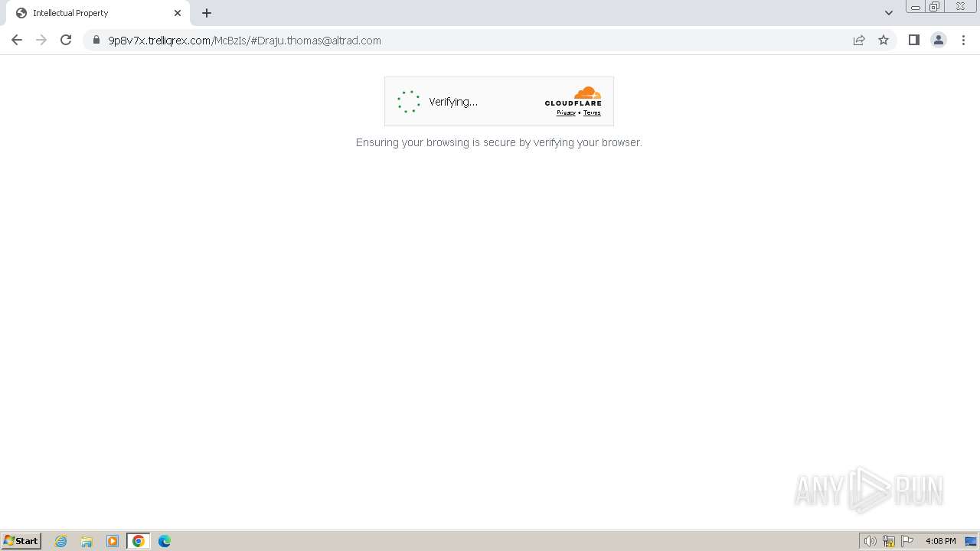Image resolution: width=980 pixels, height=551 pixels.
Task: Open Action Center flag icon
Action: (907, 541)
